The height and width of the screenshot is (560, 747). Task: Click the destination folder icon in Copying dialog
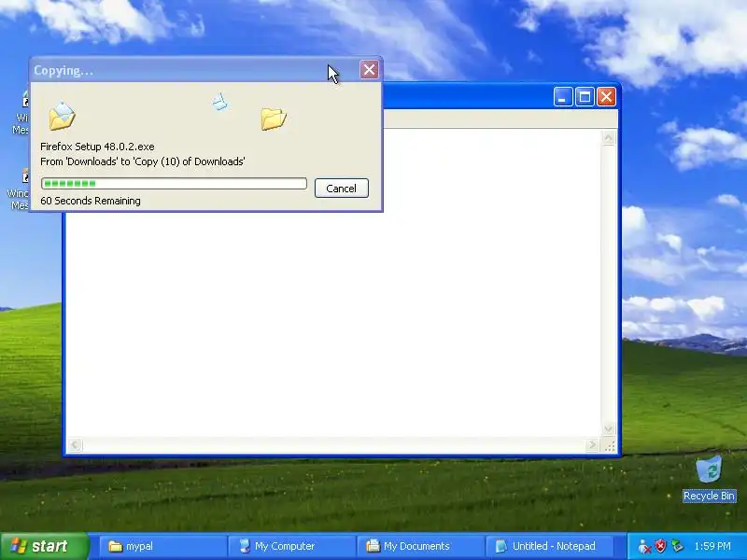click(274, 119)
